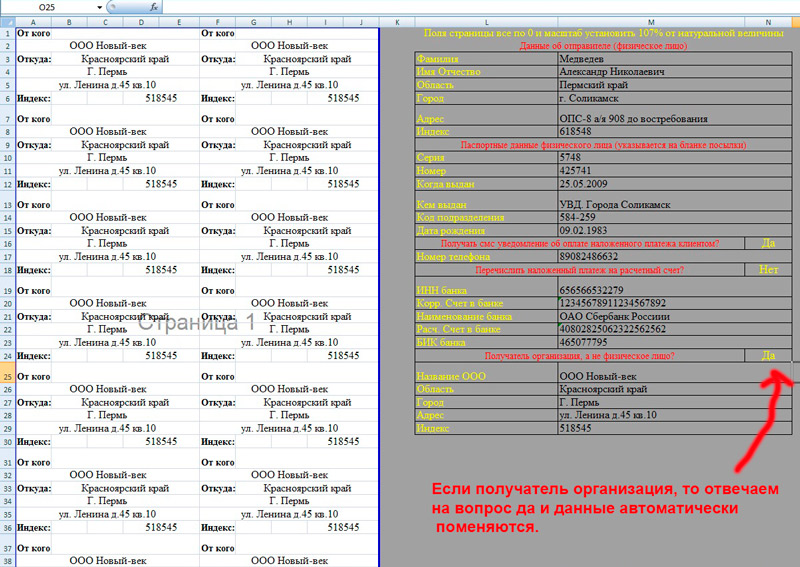This screenshot has width=800, height=567.
Task: Select the cell containing Медведев
Action: coord(650,58)
